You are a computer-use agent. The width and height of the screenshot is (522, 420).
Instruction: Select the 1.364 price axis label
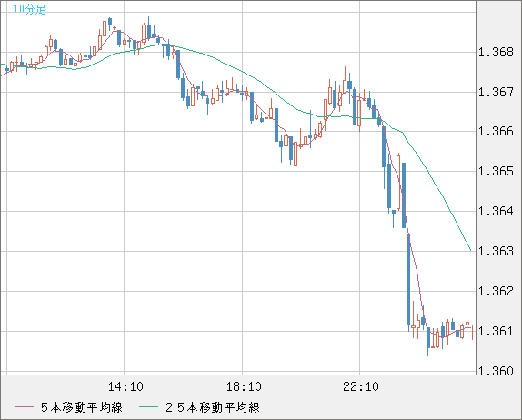[496, 211]
